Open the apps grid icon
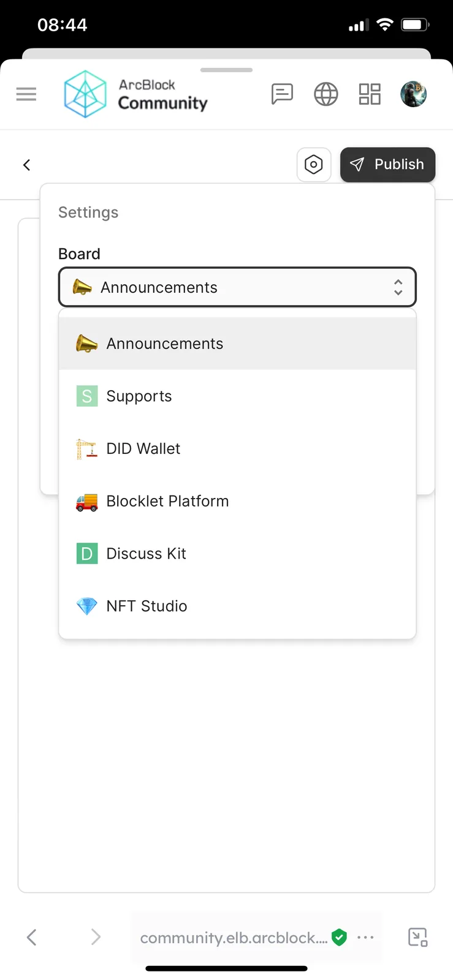This screenshot has height=980, width=453. click(x=370, y=94)
